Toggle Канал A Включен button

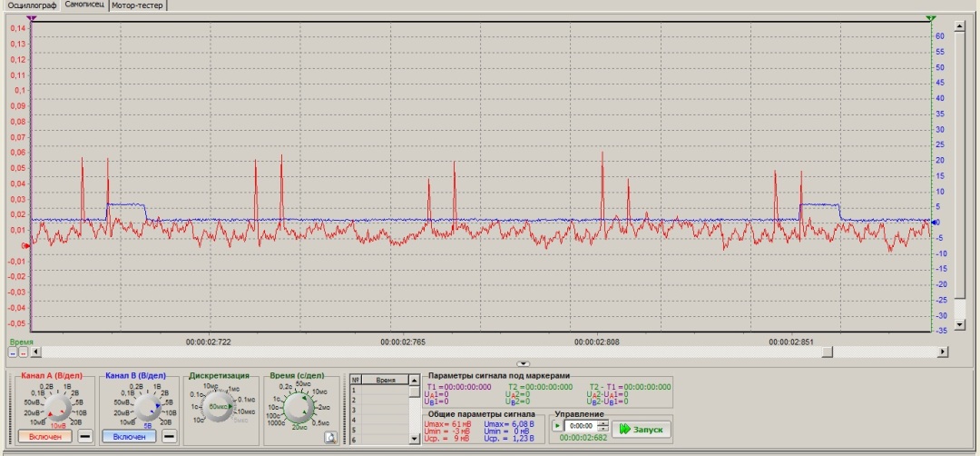click(45, 437)
